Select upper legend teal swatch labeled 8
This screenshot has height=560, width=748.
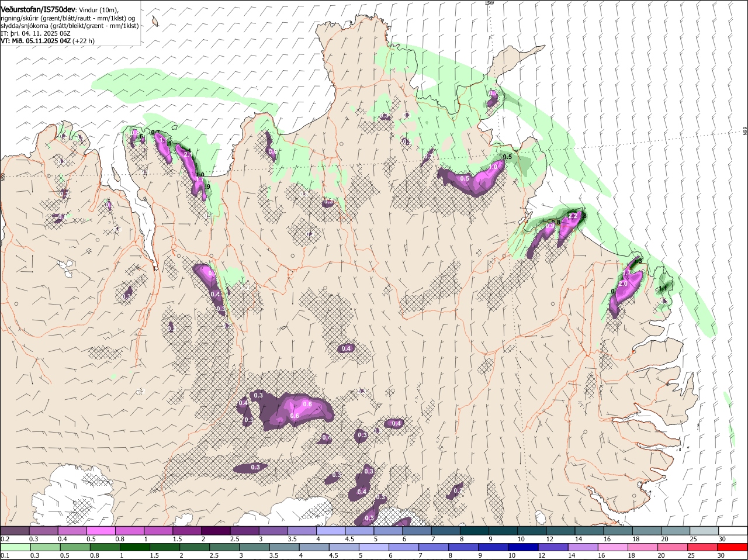pyautogui.click(x=475, y=530)
